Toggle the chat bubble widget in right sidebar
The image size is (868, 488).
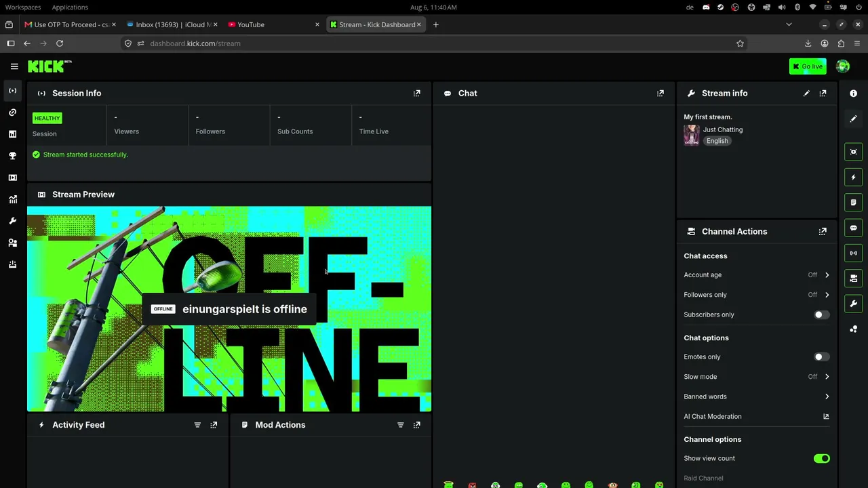853,228
